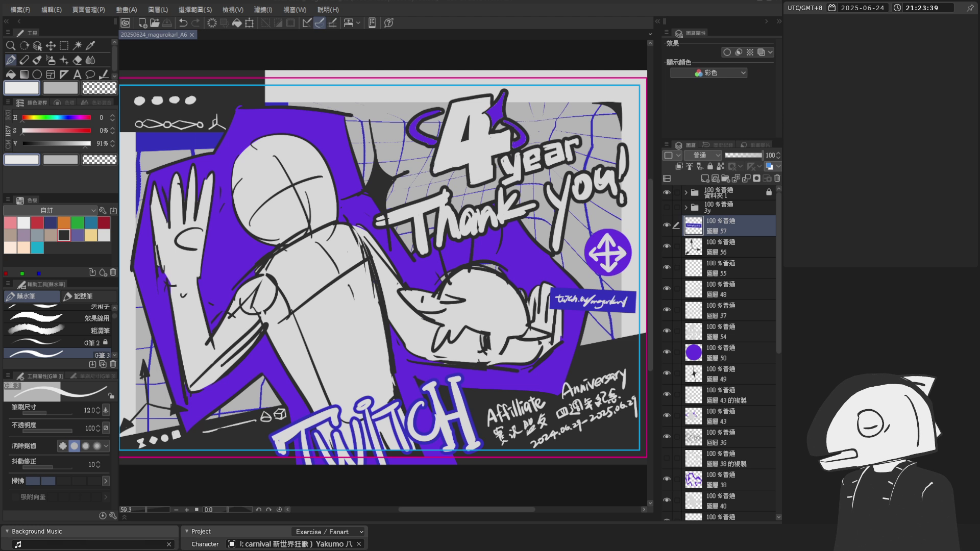The image size is (980, 551).
Task: Select the Move Layer tool
Action: [51, 45]
